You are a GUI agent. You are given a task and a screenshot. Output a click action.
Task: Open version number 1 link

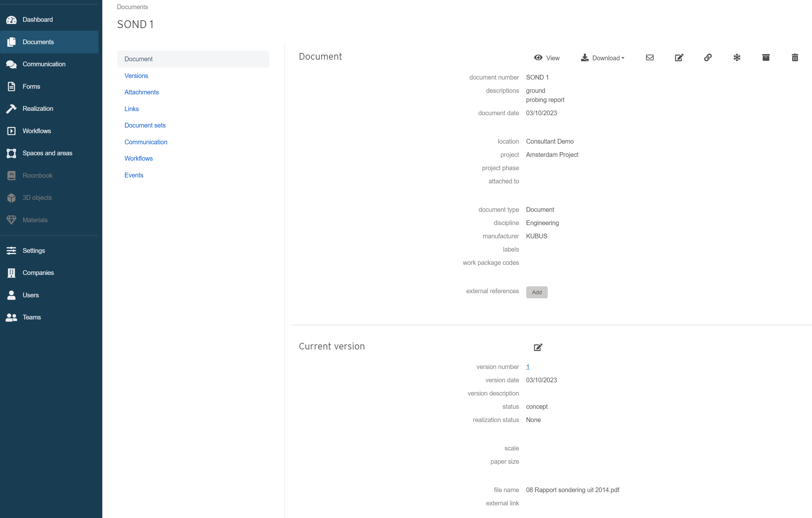[528, 367]
